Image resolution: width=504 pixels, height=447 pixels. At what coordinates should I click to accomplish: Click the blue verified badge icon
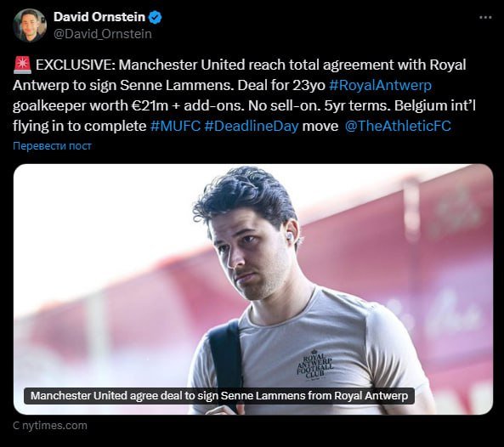(x=155, y=17)
